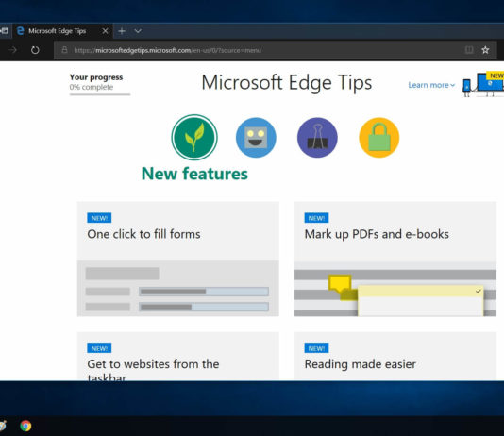The height and width of the screenshot is (436, 504).
Task: Click NEW! badge on taskbar websites card
Action: [x=99, y=348]
